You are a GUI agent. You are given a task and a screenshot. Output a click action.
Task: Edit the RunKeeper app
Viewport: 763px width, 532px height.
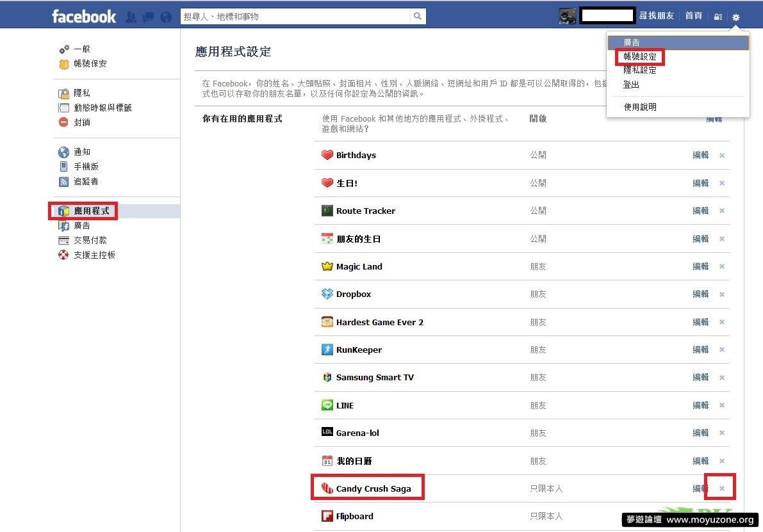pyautogui.click(x=701, y=350)
